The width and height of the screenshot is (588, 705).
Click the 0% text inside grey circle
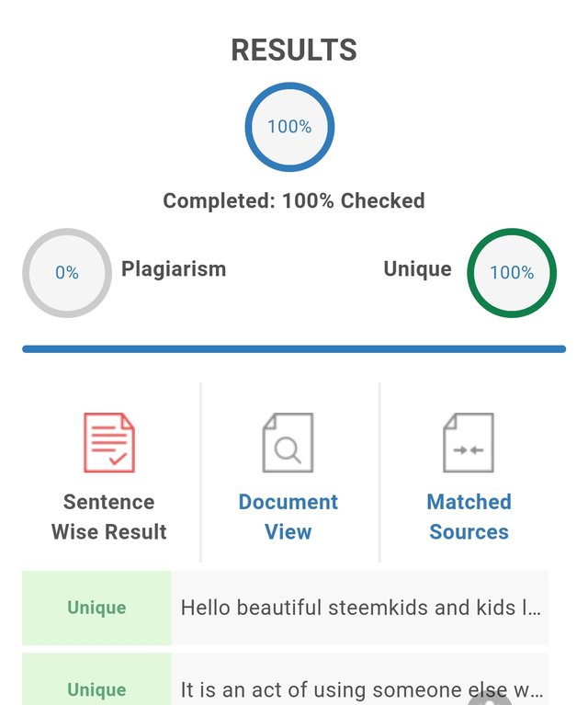67,273
